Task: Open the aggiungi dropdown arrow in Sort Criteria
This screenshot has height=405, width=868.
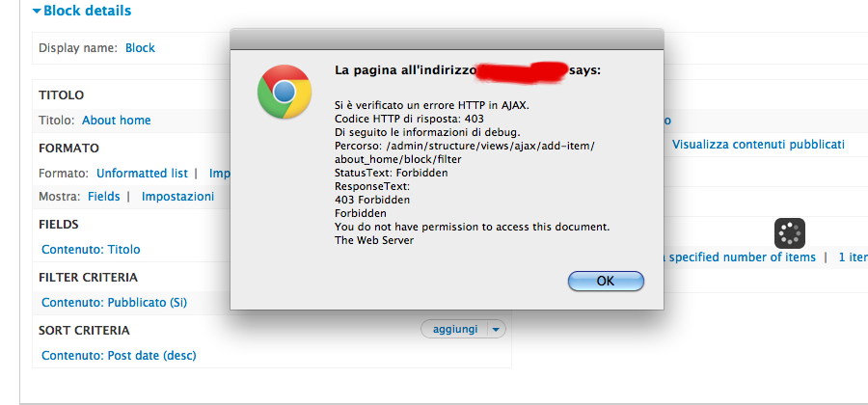Action: (496, 329)
